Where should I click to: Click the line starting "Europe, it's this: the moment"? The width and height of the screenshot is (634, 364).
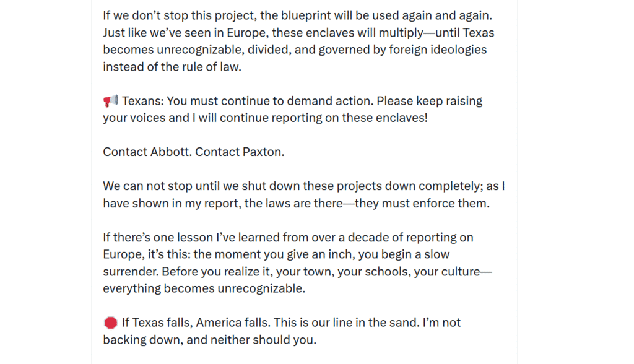(x=276, y=254)
